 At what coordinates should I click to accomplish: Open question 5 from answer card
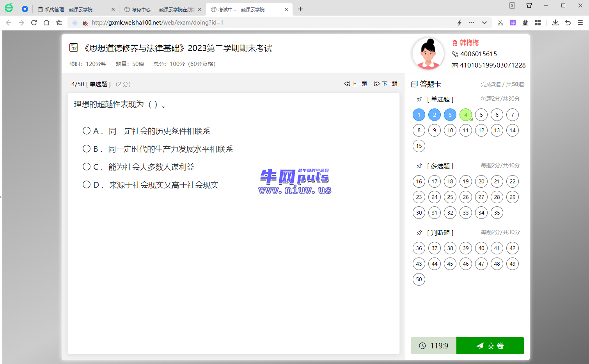coord(481,115)
